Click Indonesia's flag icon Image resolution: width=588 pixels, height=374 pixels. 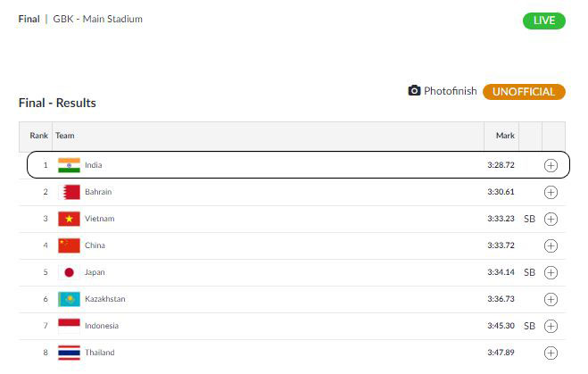coord(69,326)
